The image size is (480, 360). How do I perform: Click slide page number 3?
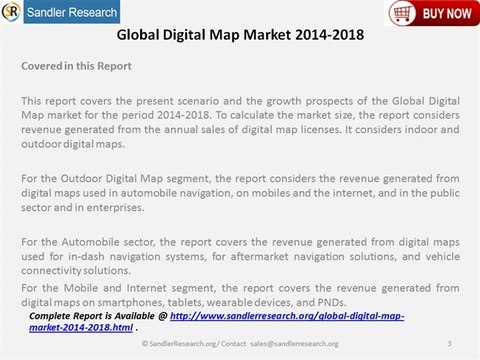[x=449, y=343]
